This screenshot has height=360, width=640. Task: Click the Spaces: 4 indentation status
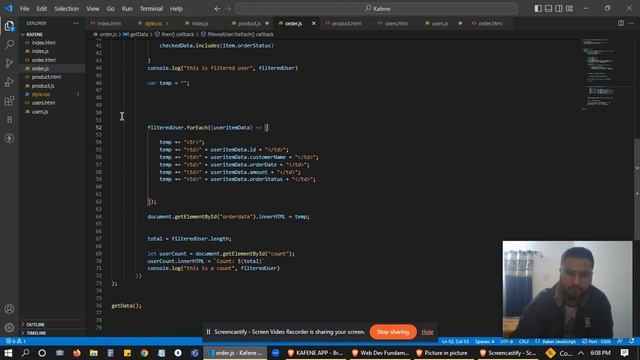point(484,341)
